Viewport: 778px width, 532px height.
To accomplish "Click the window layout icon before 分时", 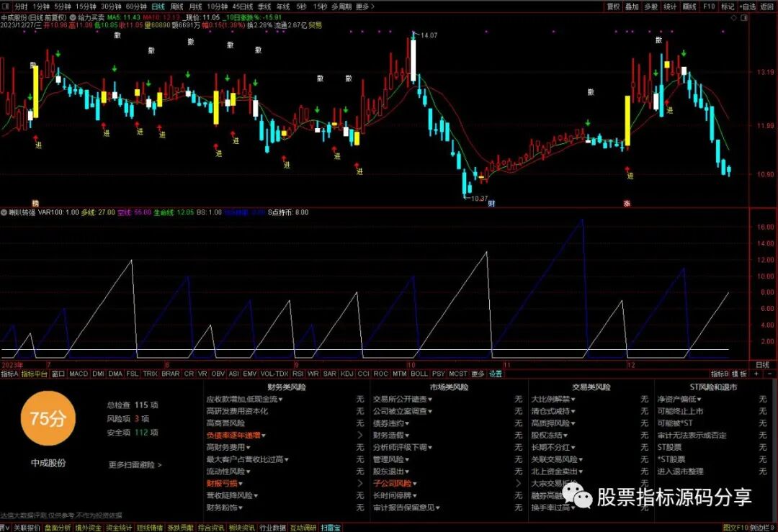I will (6, 6).
